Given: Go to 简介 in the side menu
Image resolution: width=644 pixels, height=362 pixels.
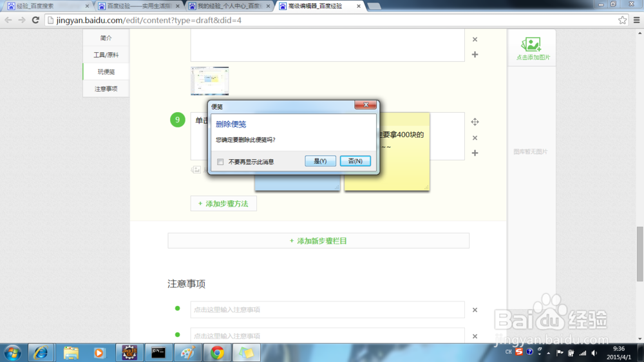Looking at the screenshot, I should pos(106,38).
